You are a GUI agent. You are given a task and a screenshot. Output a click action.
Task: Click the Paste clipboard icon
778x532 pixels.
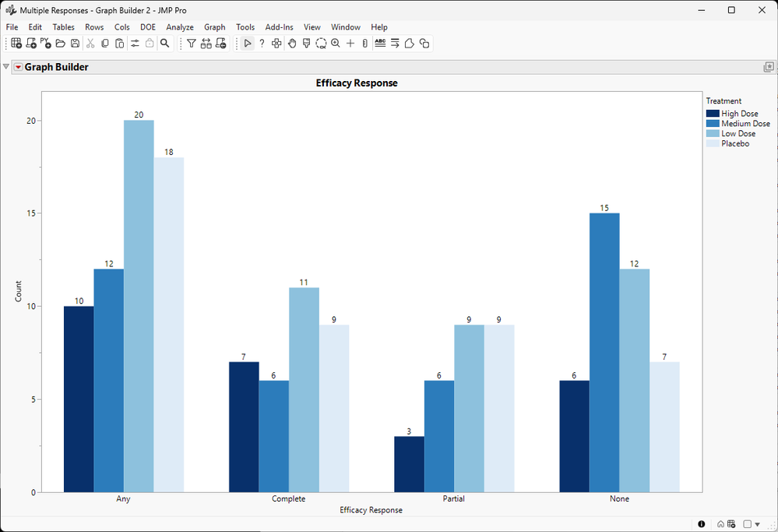120,44
